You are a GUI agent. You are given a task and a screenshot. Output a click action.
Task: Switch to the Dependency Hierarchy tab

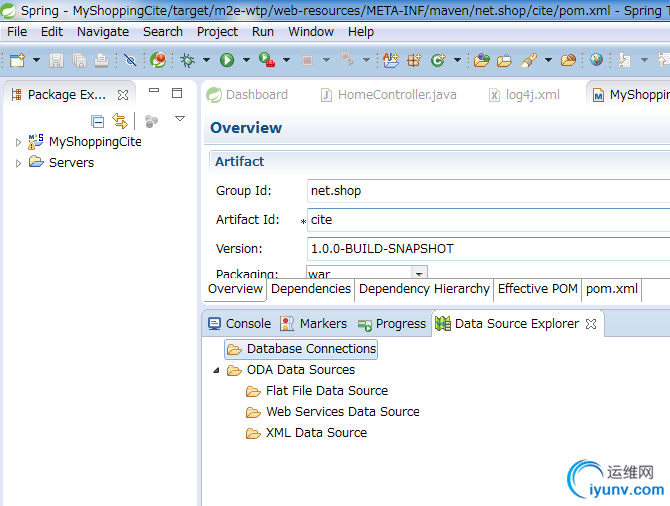(424, 289)
